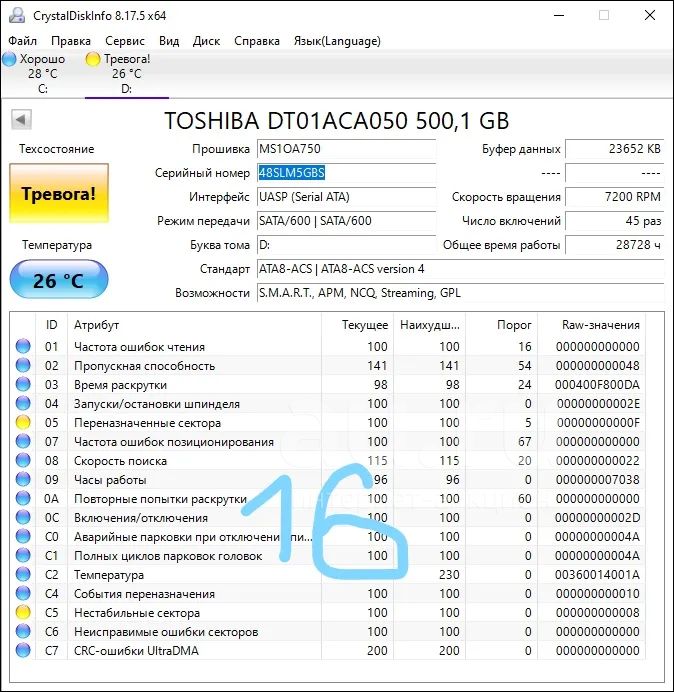Open the Правка menu
The image size is (674, 692).
tap(71, 41)
